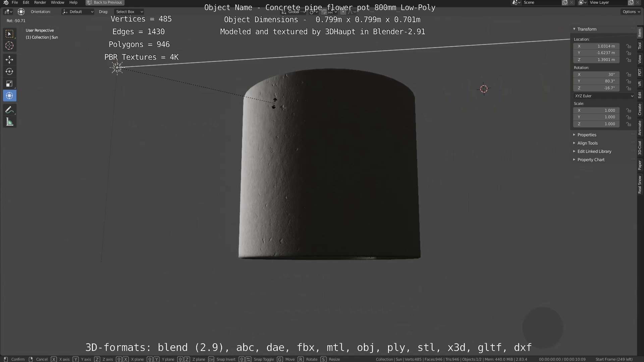Switch to the 3D-Coat sidebar tab
644x362 pixels.
tap(640, 147)
